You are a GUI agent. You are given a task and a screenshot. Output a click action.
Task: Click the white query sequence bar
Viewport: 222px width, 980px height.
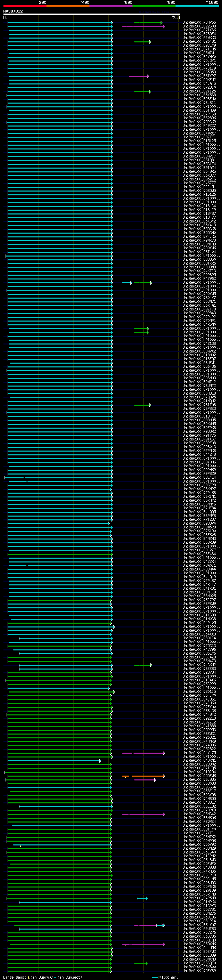(92, 14)
